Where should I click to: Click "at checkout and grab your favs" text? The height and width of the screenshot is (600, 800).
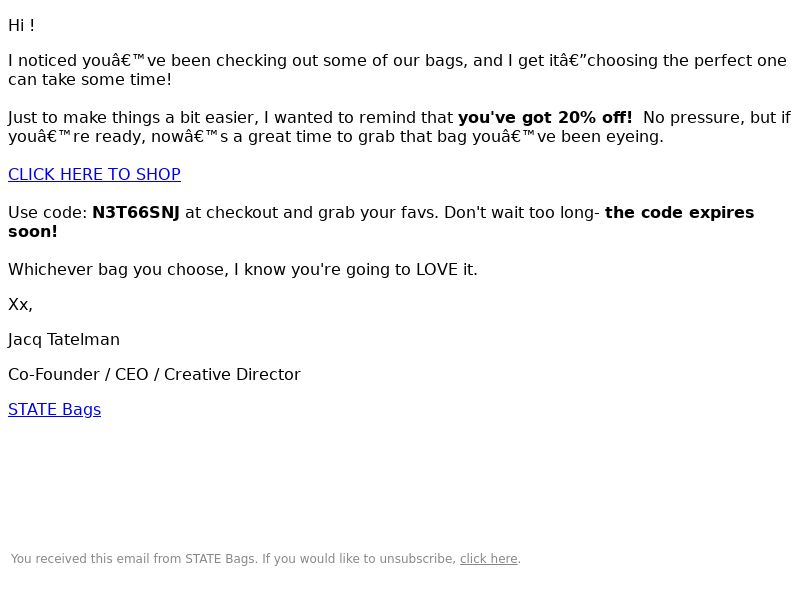click(312, 213)
